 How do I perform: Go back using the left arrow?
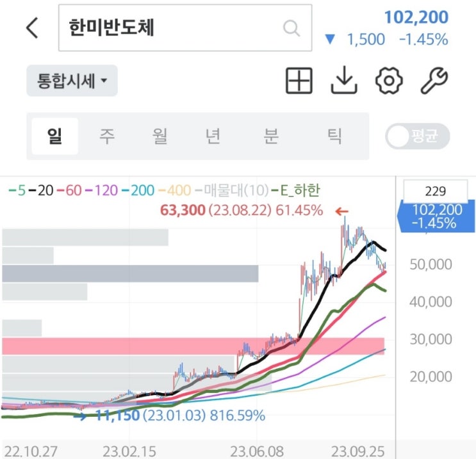(32, 28)
